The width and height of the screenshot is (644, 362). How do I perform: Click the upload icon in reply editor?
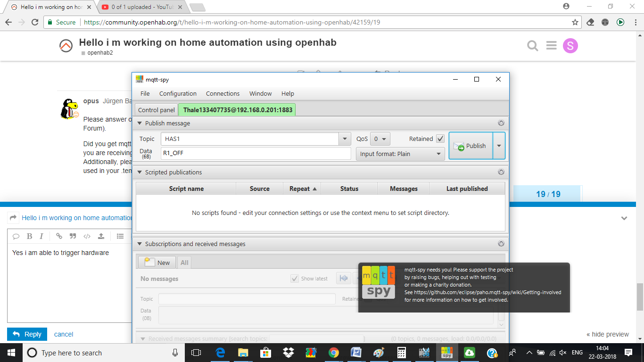101,236
